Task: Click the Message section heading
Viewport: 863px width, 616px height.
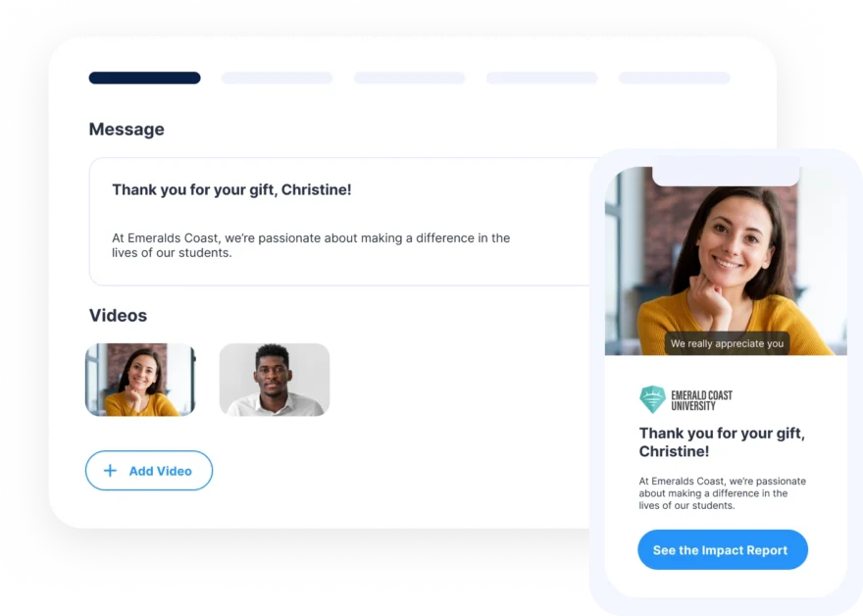Action: click(x=127, y=129)
